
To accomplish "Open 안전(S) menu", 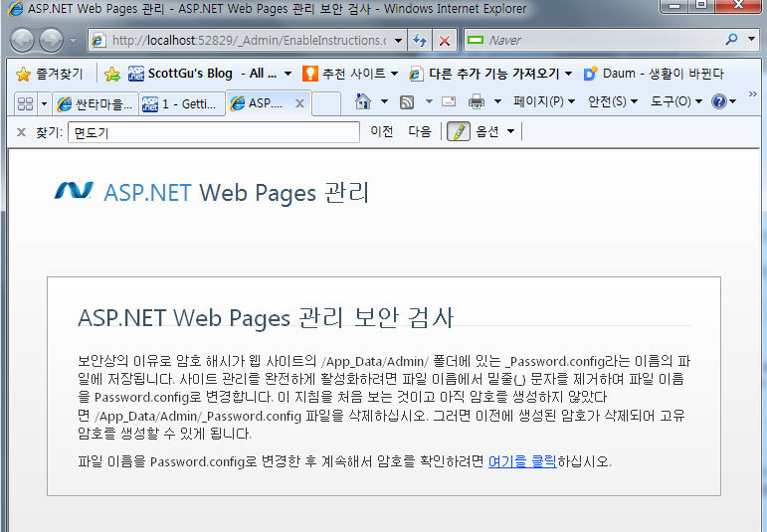I will (613, 101).
